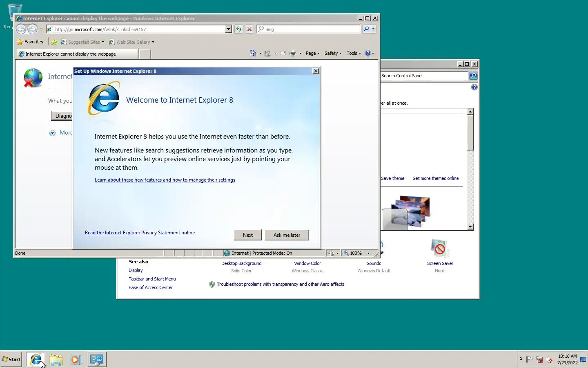Viewport: 588px width, 368px height.
Task: Open the Print options dropdown arrow
Action: [x=300, y=54]
